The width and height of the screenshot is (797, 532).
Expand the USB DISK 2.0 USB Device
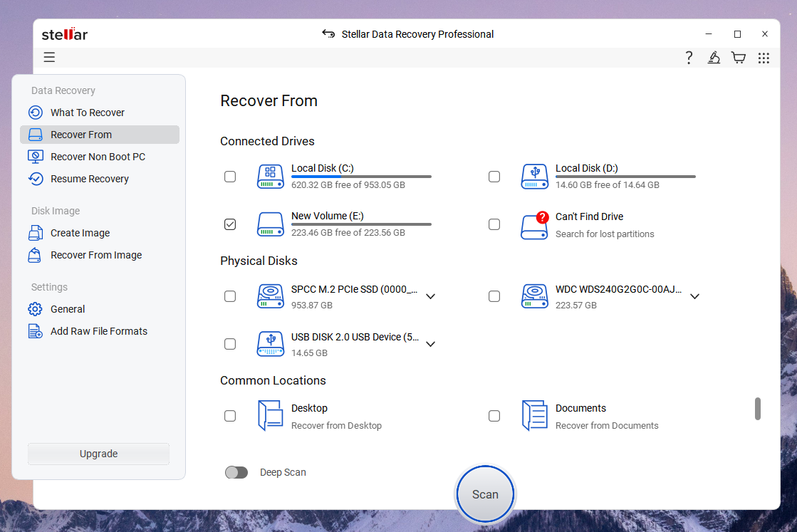430,343
